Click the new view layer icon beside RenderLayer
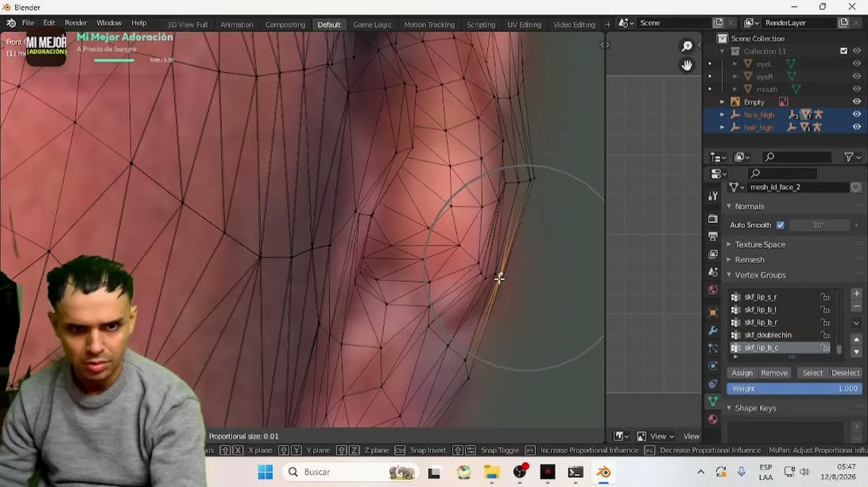The height and width of the screenshot is (487, 868). coord(843,23)
